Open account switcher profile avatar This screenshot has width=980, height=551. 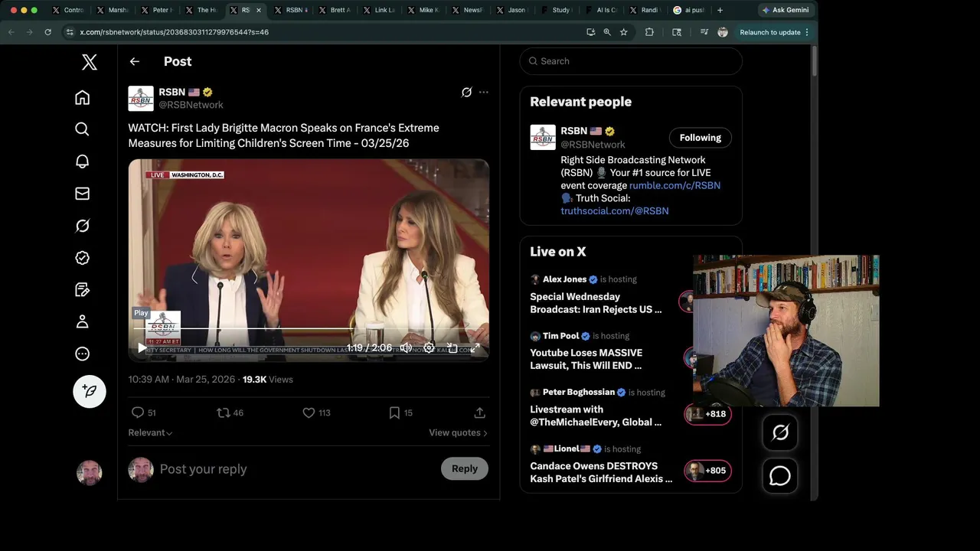click(90, 473)
